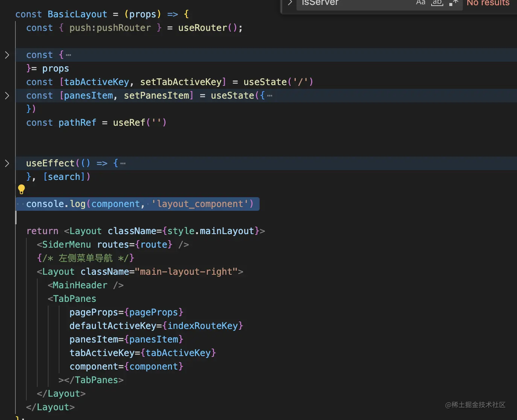Click the BasicLayout function name

click(x=78, y=14)
